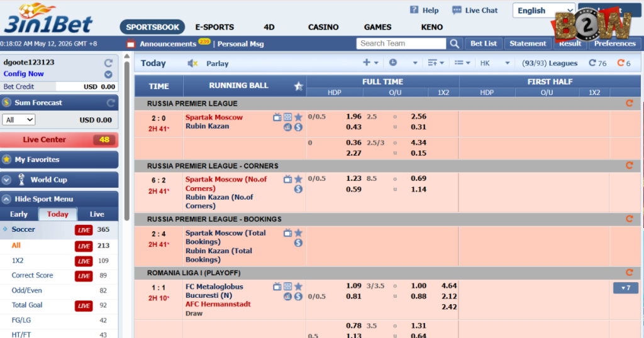Open the Statement button
The height and width of the screenshot is (338, 644).
tap(528, 43)
